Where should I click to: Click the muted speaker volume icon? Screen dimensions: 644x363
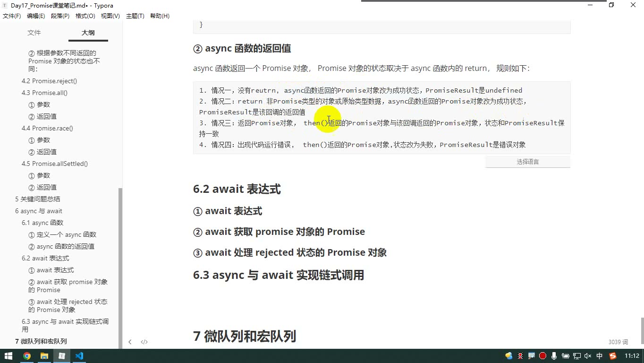[x=588, y=356]
